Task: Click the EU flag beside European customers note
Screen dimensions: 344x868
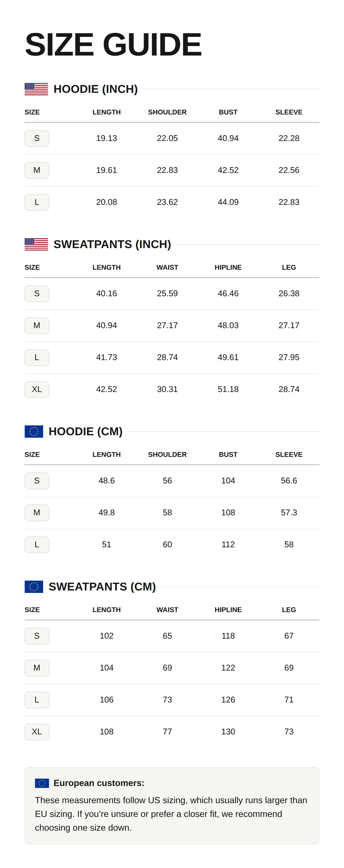Action: pos(42,783)
